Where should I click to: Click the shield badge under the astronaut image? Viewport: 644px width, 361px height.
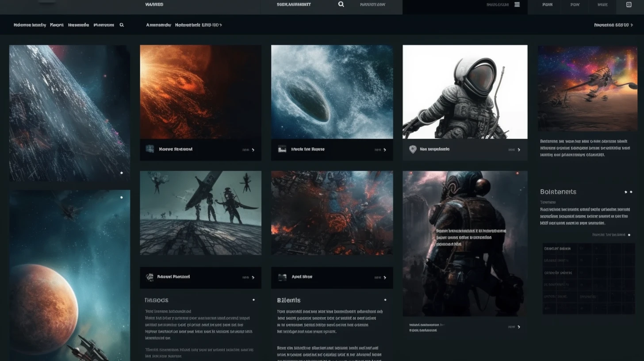tap(413, 149)
